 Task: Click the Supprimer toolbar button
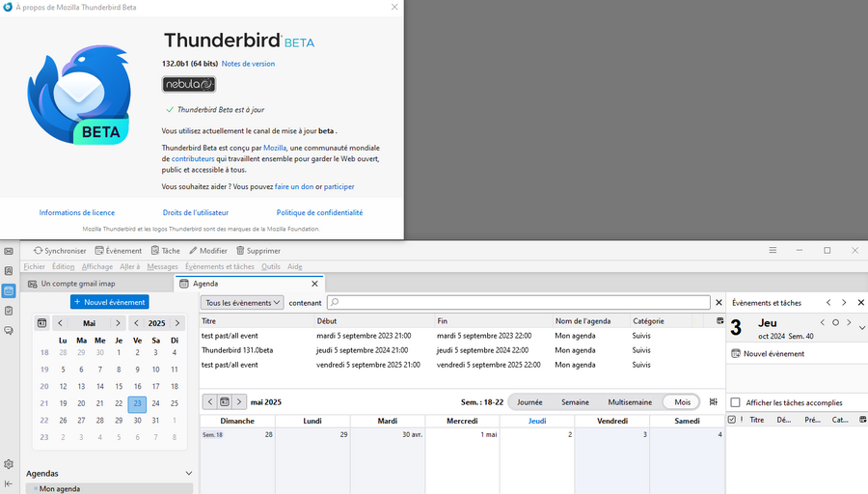(x=258, y=251)
